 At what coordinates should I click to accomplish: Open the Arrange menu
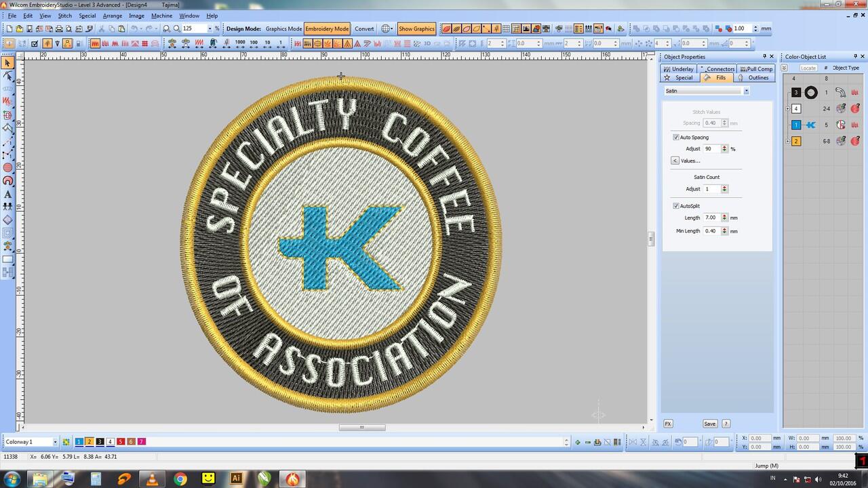113,16
